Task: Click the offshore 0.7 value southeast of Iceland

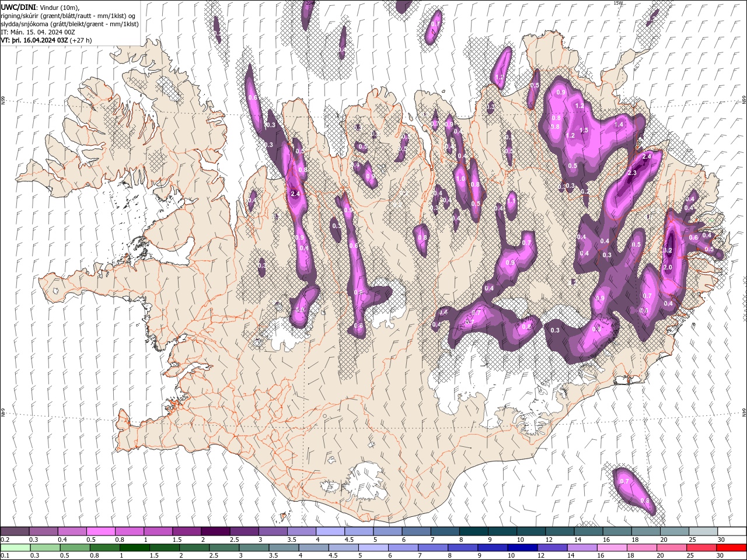Action: (624, 481)
